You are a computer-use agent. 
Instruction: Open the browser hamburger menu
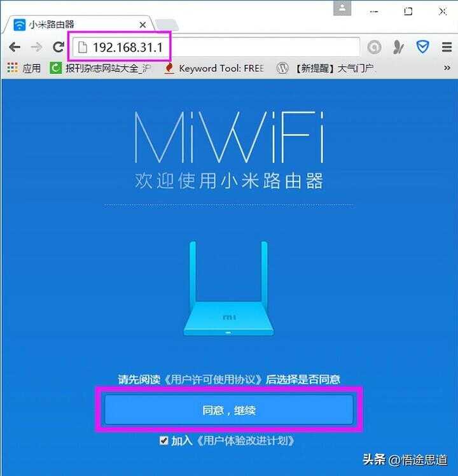pyautogui.click(x=447, y=47)
